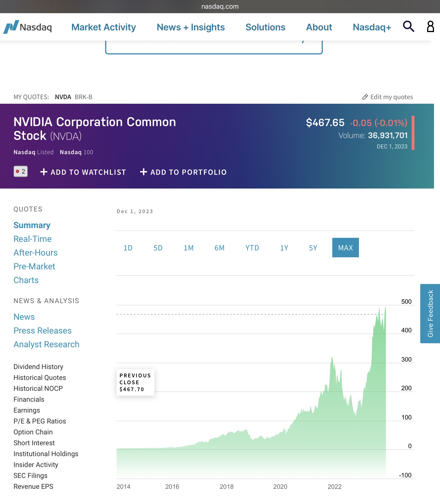
Task: Switch chart range to 5Y
Action: pyautogui.click(x=313, y=248)
